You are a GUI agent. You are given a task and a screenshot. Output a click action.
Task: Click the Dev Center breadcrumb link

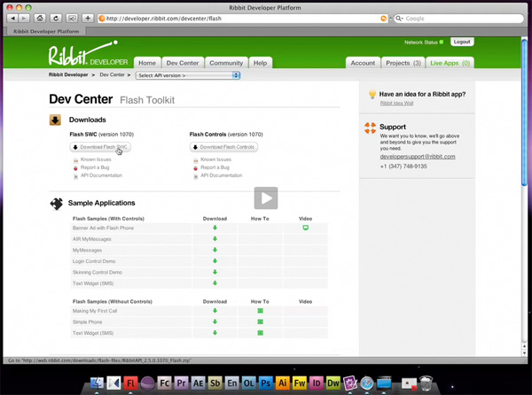pyautogui.click(x=112, y=74)
